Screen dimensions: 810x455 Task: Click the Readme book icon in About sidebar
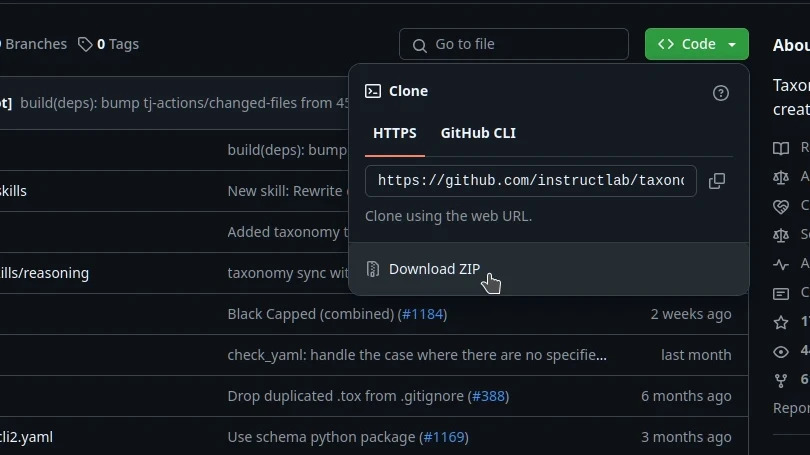pyautogui.click(x=781, y=148)
